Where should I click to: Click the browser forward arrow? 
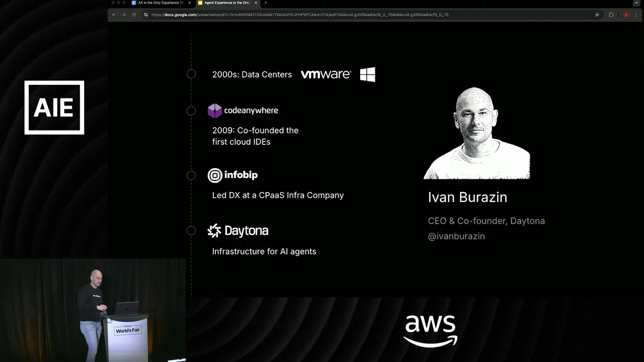click(x=124, y=15)
